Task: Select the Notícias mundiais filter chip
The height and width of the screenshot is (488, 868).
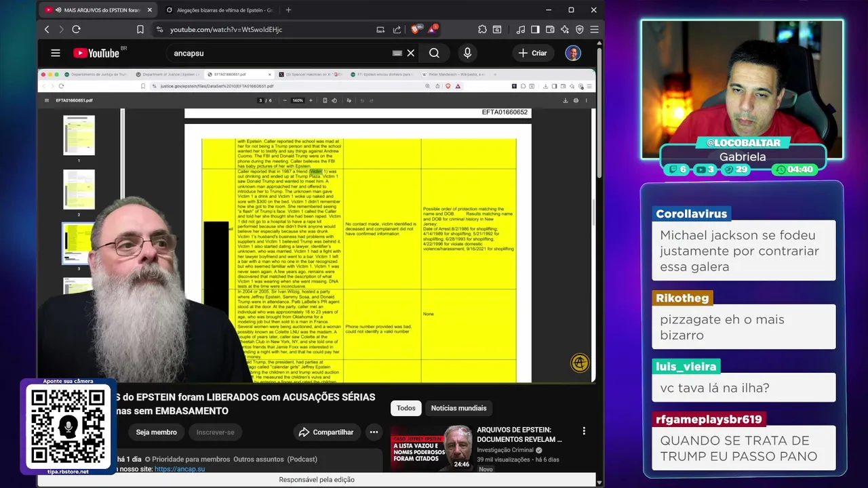Action: (459, 408)
